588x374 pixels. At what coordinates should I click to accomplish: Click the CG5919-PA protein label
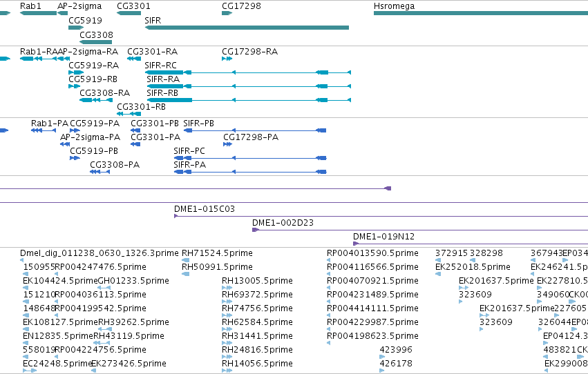click(95, 124)
